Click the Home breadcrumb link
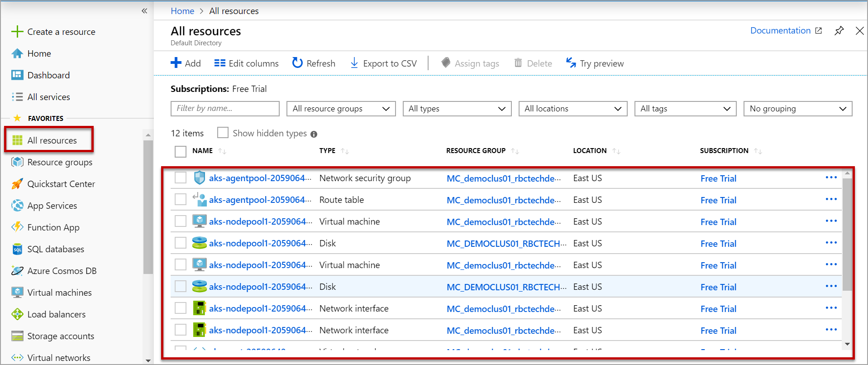868x365 pixels. (x=182, y=11)
